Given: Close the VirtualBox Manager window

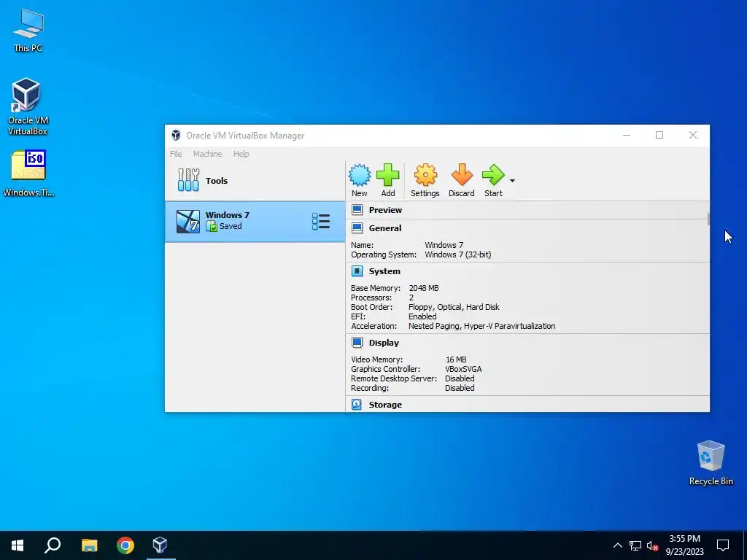Looking at the screenshot, I should tap(693, 135).
